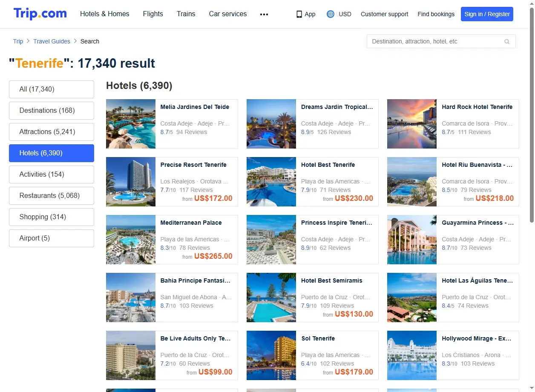Viewport: 535px width, 392px height.
Task: Open Hollywood Mirage hotel photo
Action: coord(412,355)
